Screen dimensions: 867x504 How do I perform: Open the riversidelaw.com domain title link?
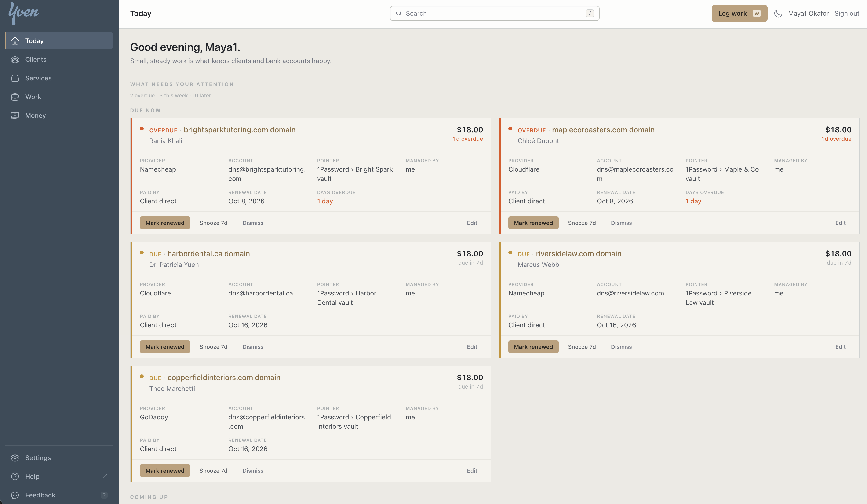pyautogui.click(x=578, y=254)
